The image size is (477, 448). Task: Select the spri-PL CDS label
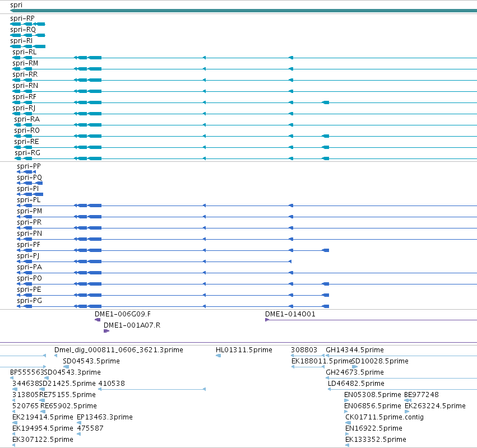(x=29, y=200)
